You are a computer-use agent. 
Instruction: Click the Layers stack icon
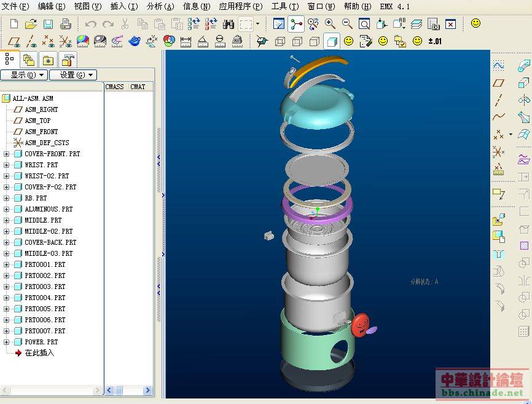click(x=417, y=25)
